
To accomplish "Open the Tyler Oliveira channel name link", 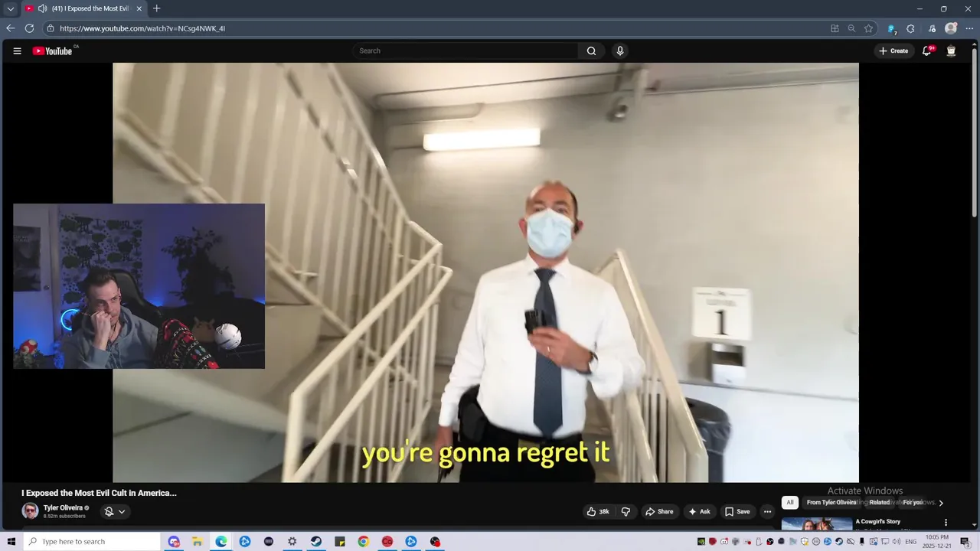I will [63, 508].
